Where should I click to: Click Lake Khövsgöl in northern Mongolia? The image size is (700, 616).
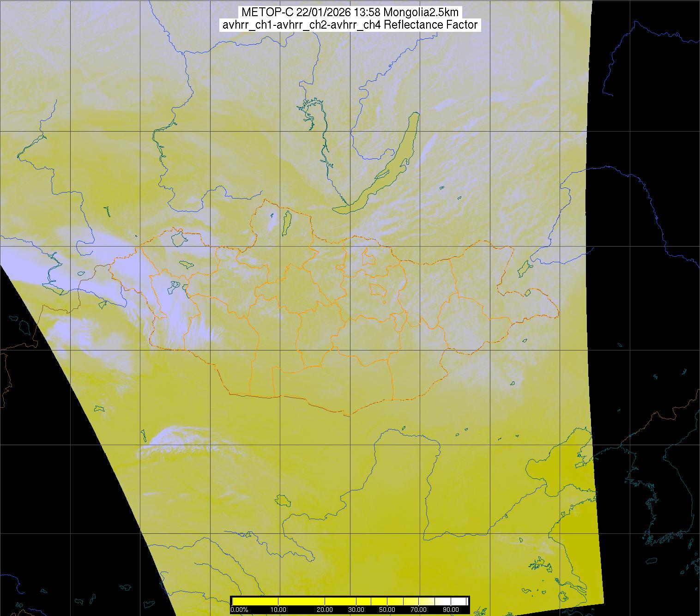coord(286,223)
